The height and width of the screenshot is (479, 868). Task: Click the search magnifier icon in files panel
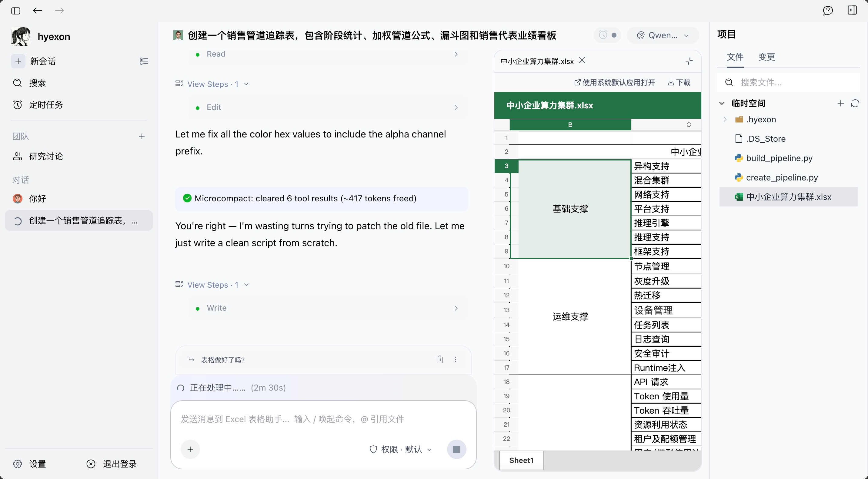click(x=729, y=82)
